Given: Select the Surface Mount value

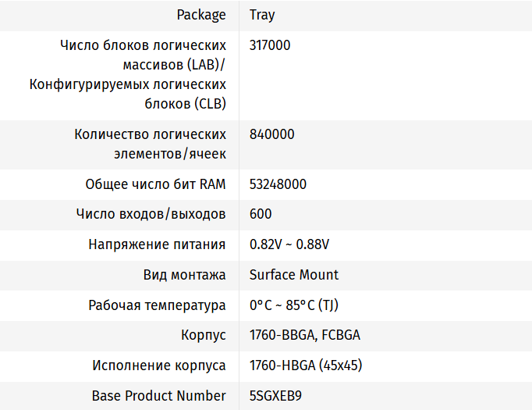Looking at the screenshot, I should 294,275.
